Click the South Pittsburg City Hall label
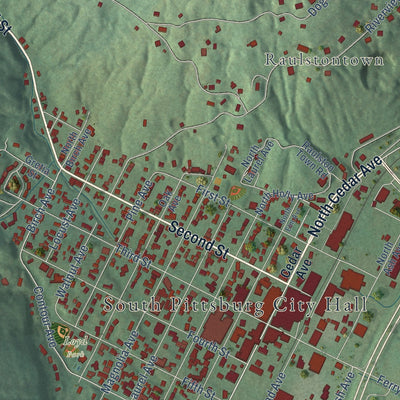Image resolution: width=400 pixels, height=400 pixels. [x=236, y=305]
